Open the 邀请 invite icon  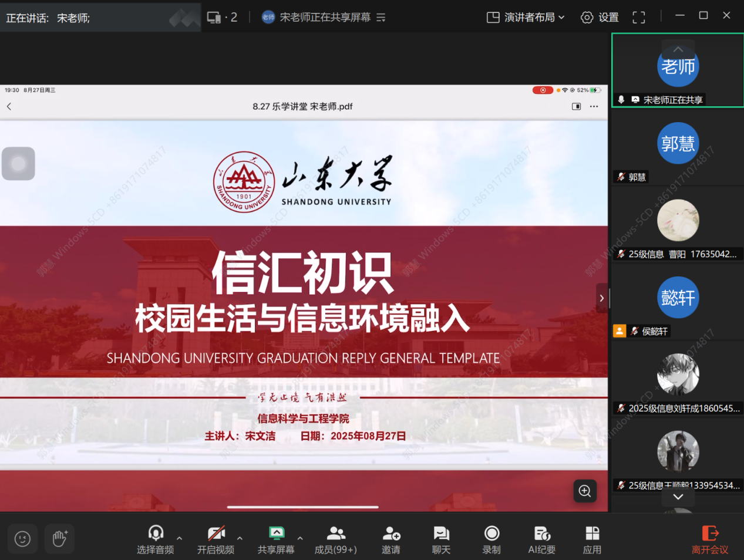(x=391, y=539)
